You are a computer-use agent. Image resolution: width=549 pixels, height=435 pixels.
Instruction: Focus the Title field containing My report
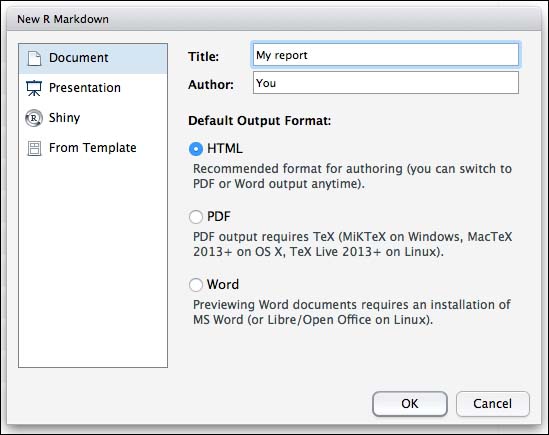point(385,55)
